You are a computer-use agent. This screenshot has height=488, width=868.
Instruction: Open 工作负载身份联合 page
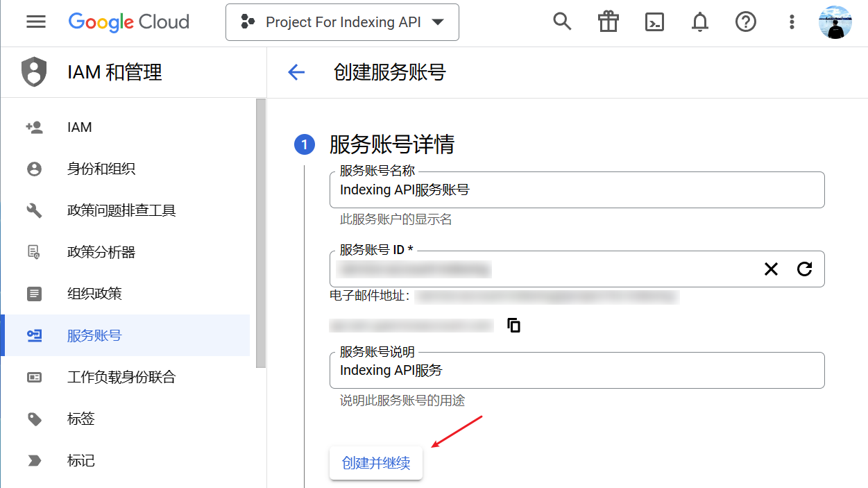pyautogui.click(x=121, y=377)
